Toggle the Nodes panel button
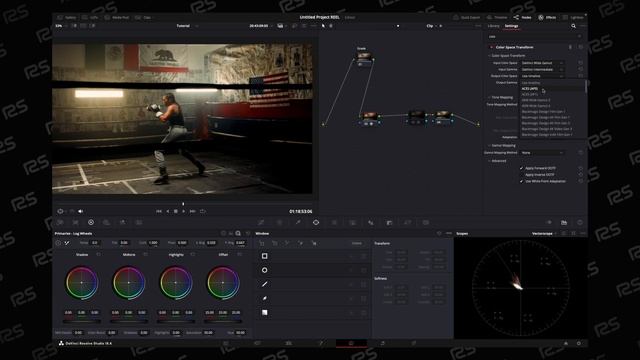The image size is (640, 360). (x=522, y=18)
